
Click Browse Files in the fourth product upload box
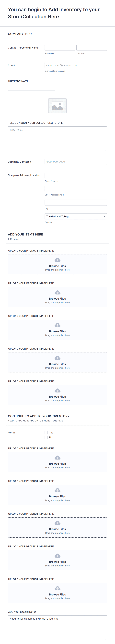57,364
